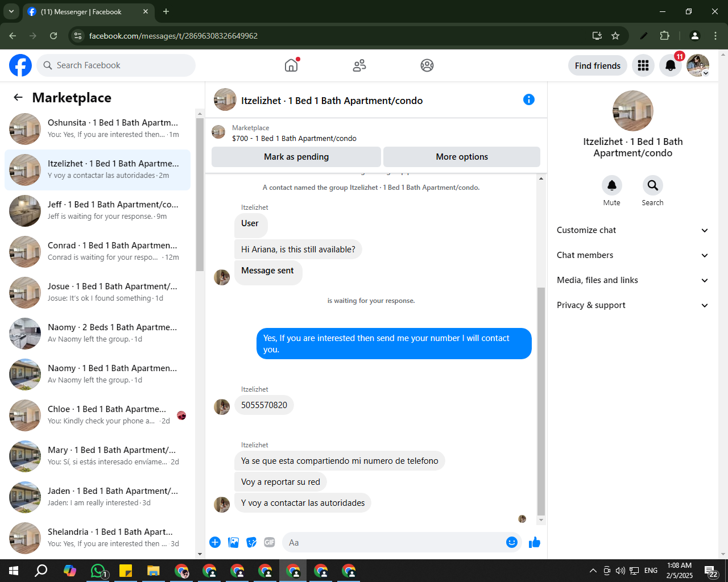Screen dimensions: 728x582
Task: Open Jaden conversation
Action: pyautogui.click(x=97, y=497)
